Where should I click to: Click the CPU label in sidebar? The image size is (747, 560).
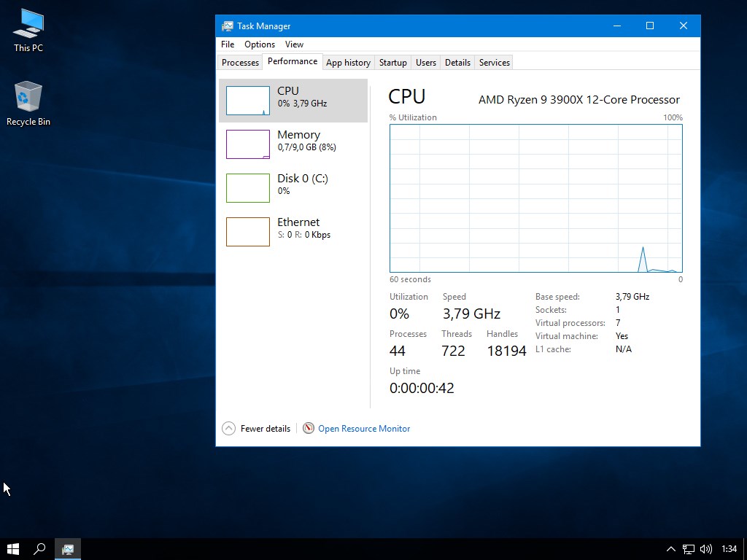click(288, 91)
